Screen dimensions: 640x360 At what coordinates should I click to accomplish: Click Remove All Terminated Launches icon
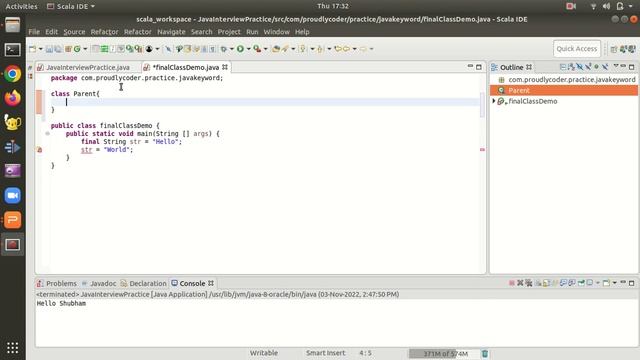[x=529, y=283]
